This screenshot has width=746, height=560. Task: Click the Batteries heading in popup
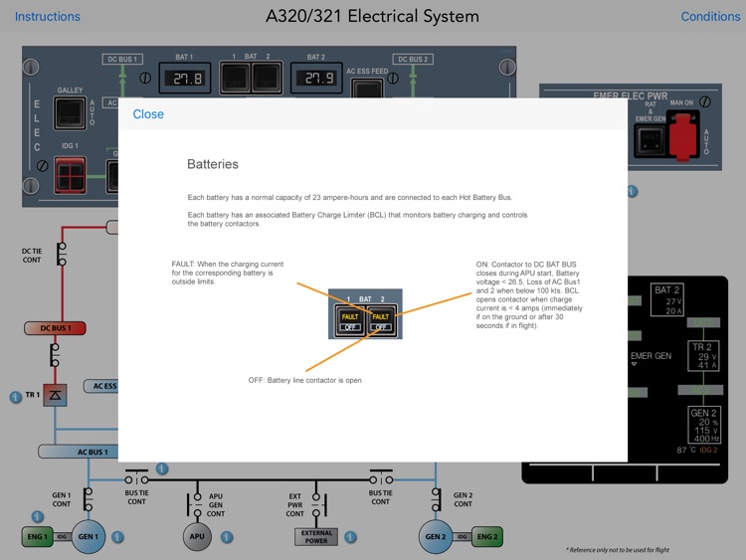[213, 164]
